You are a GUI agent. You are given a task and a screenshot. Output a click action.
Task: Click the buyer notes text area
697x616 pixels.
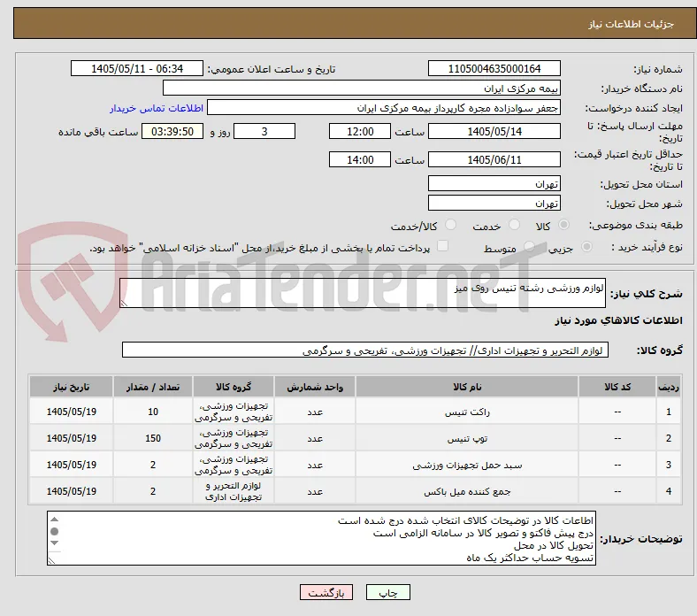pyautogui.click(x=321, y=538)
